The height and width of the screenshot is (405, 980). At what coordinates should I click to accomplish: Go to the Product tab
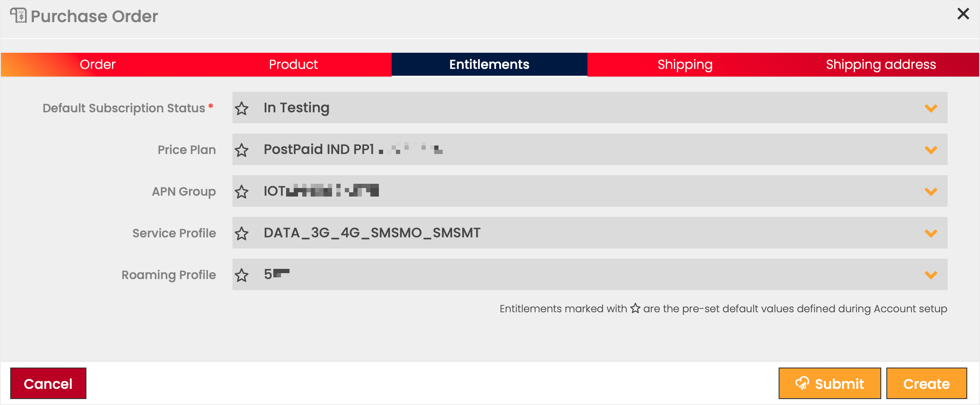click(293, 65)
